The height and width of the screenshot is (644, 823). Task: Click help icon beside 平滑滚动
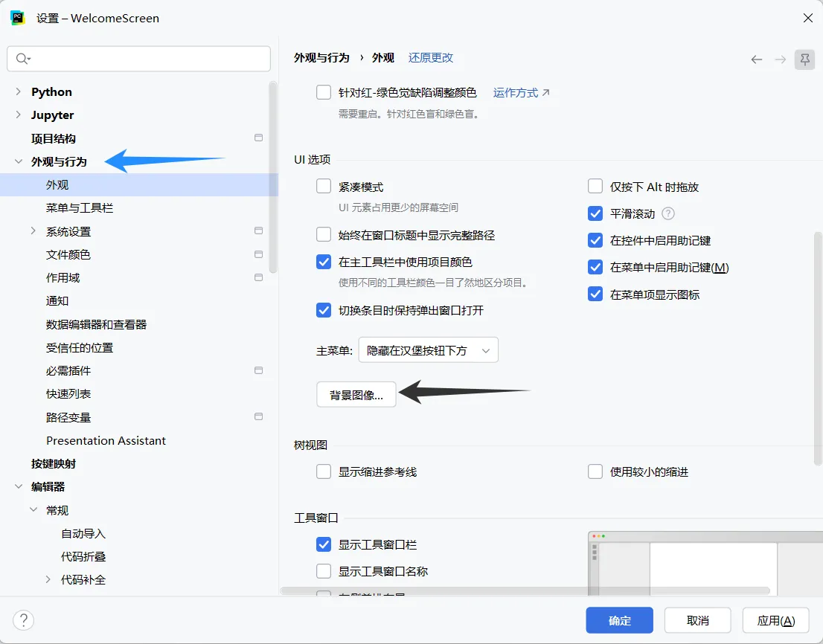[668, 214]
